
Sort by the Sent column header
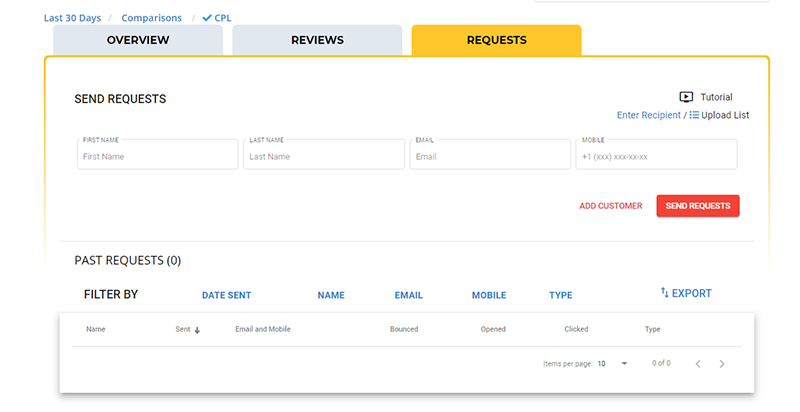[x=183, y=329]
